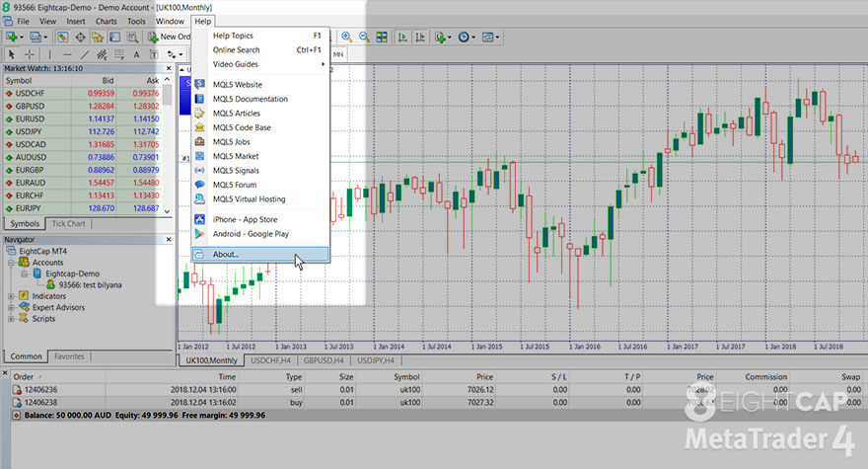Select the MN timeframe button

(x=338, y=54)
